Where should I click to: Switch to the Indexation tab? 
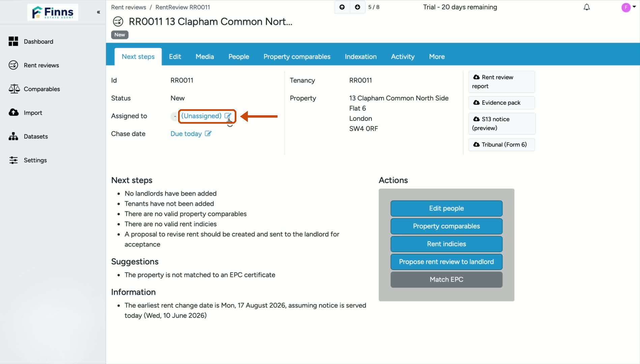click(x=360, y=57)
